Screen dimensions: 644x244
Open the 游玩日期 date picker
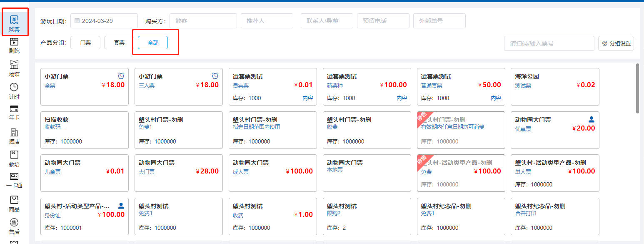click(104, 21)
